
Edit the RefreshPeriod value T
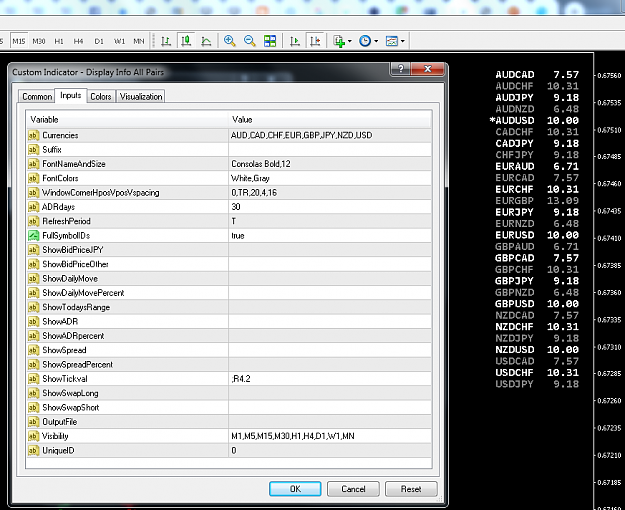[x=330, y=221]
